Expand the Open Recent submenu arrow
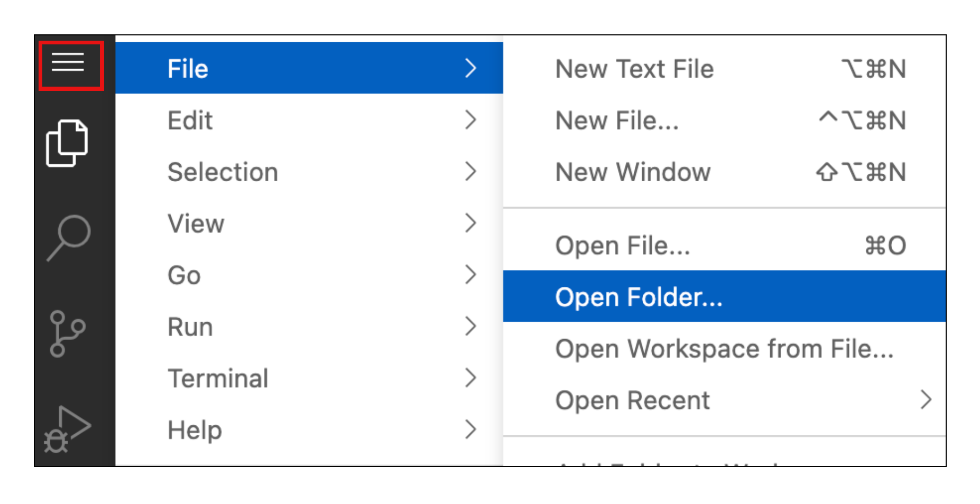This screenshot has width=980, height=504. (926, 400)
